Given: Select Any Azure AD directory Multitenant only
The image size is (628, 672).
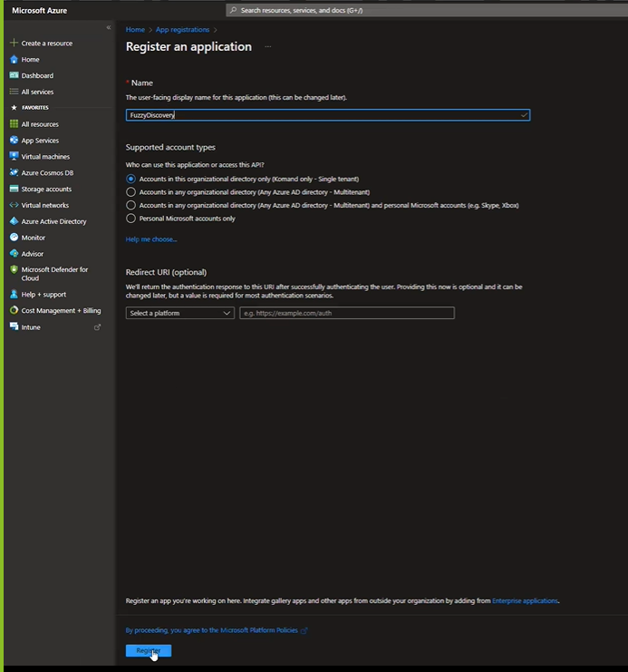Looking at the screenshot, I should (131, 192).
